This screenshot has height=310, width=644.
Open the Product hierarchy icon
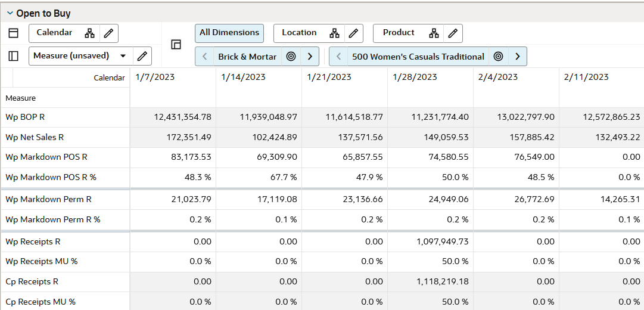coord(434,33)
